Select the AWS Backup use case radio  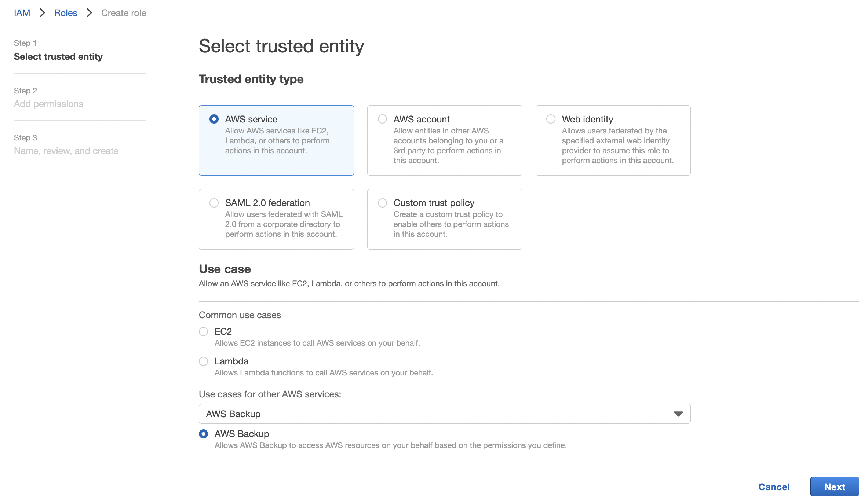[x=203, y=434]
